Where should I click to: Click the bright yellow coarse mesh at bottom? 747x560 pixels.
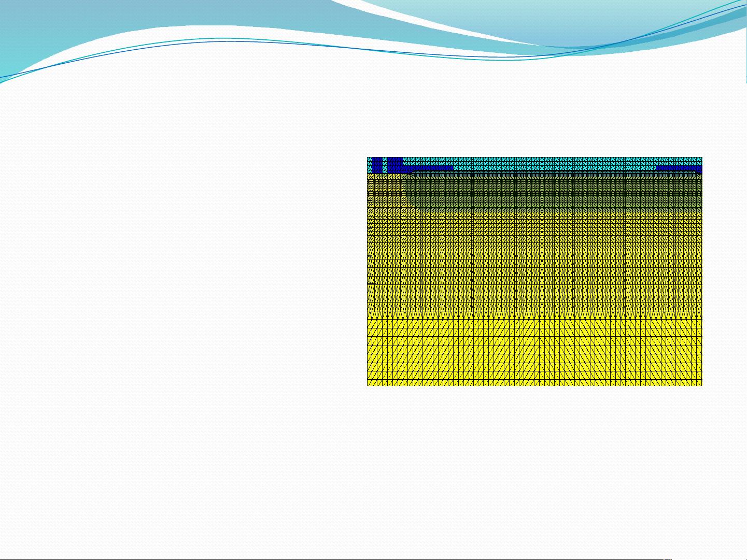(x=534, y=352)
